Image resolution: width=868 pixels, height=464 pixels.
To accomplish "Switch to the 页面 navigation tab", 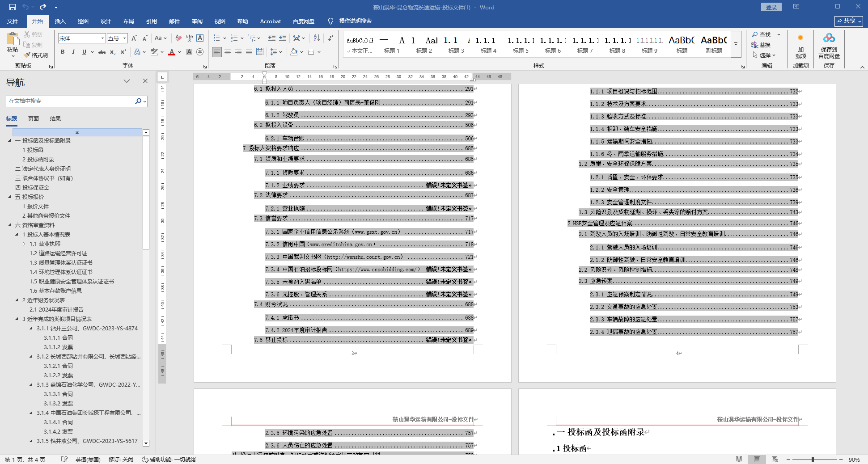I will 34,118.
